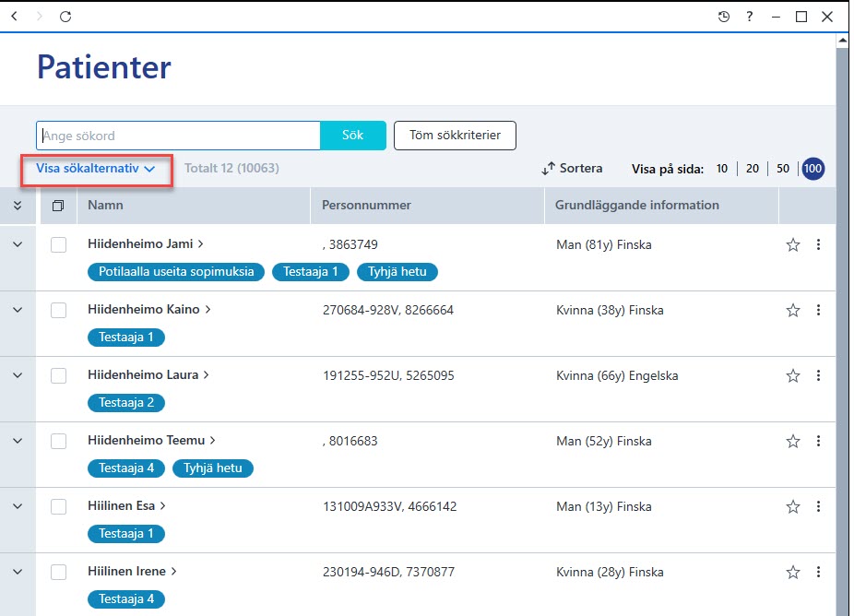Tick the checkbox for Hiidenheimo Jami
Screen dimensions: 854x616
click(58, 244)
